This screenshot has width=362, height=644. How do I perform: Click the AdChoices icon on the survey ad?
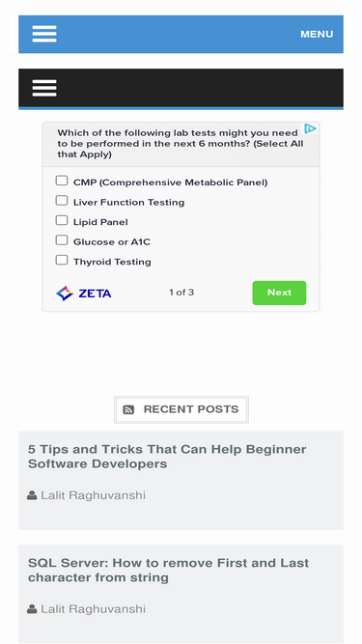pos(310,129)
